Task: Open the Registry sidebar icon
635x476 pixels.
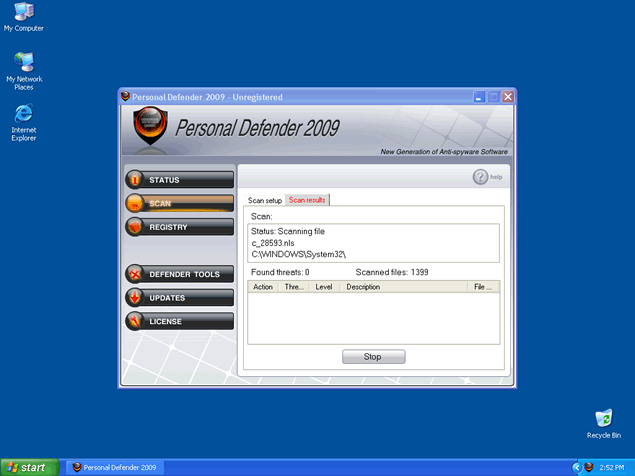Action: 135,227
